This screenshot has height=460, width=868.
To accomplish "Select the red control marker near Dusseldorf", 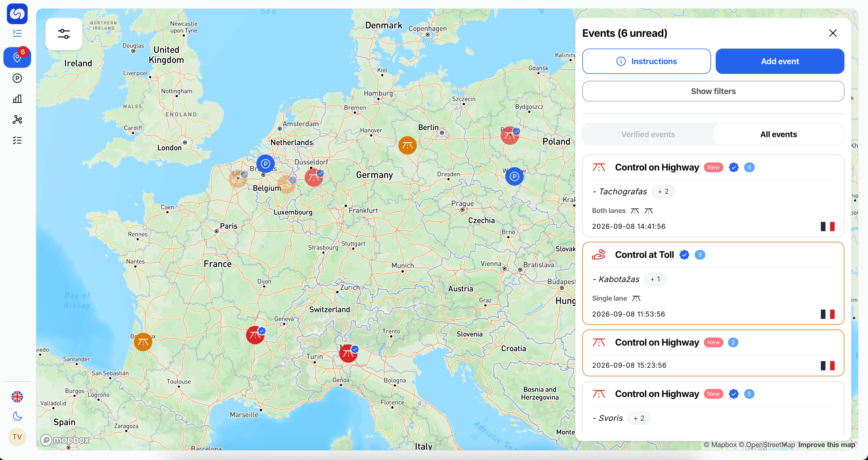I will click(x=314, y=178).
